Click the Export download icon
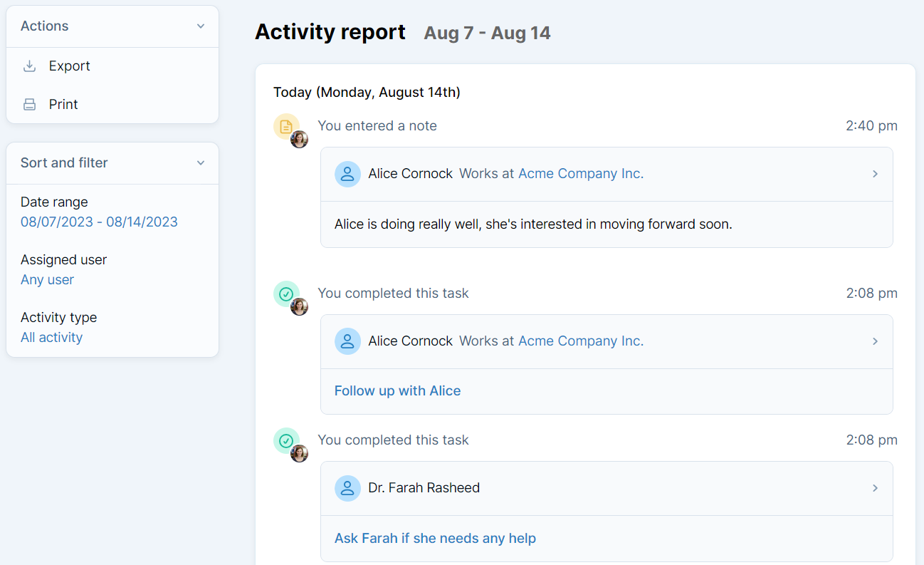 click(29, 66)
